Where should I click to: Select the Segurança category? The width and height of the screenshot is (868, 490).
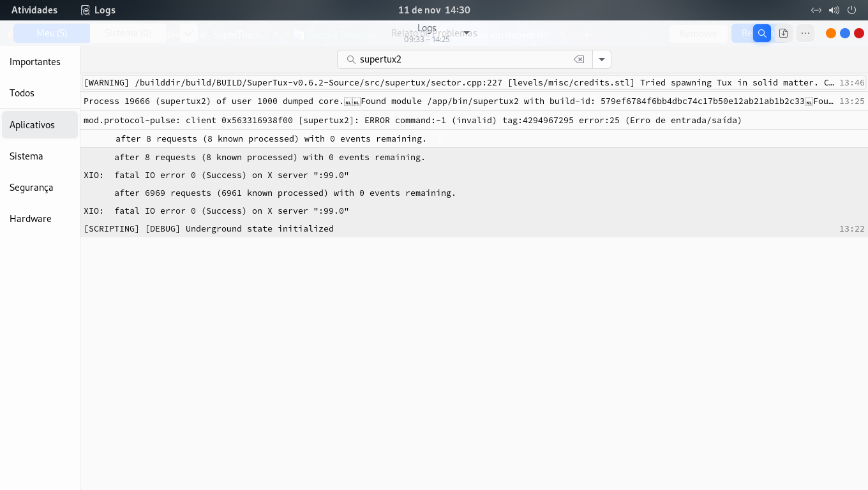pos(40,188)
